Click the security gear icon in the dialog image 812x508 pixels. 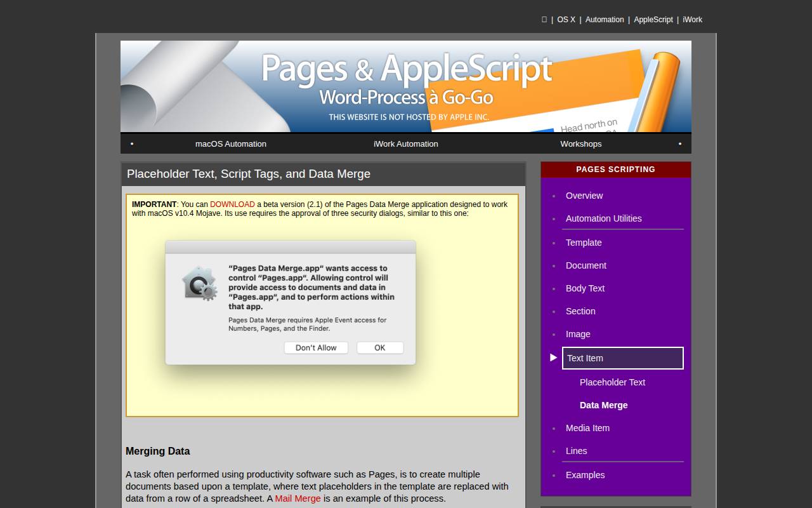(200, 283)
